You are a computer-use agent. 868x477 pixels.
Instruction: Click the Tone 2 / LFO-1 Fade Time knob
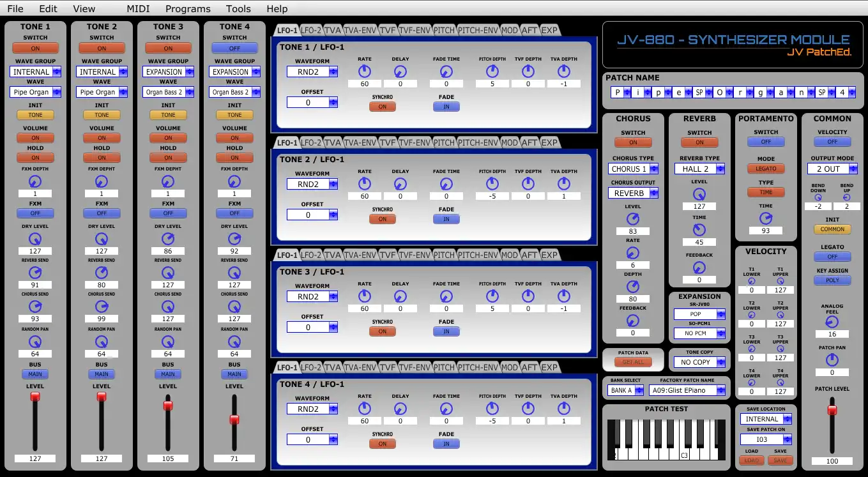pos(446,184)
